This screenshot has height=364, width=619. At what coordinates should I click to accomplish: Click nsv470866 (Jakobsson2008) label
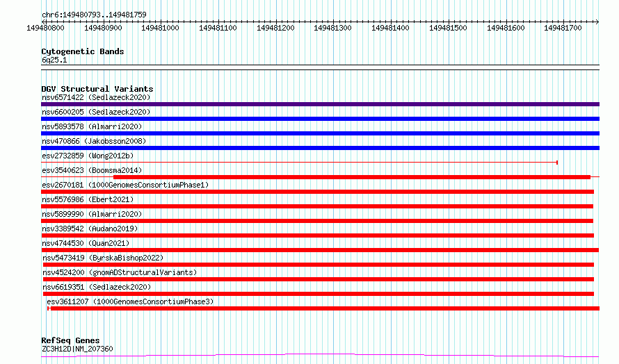point(94,141)
